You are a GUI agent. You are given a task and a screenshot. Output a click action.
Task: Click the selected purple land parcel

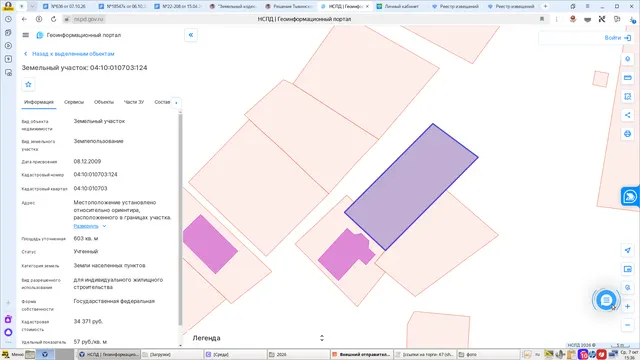(x=411, y=186)
